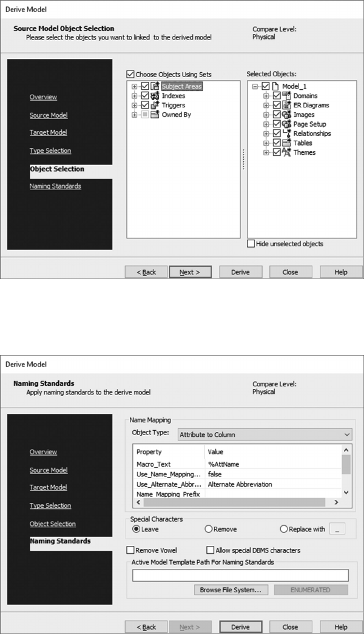Screen dimensions: 364x634
Task: Select the Replace with radio option
Action: coord(284,529)
